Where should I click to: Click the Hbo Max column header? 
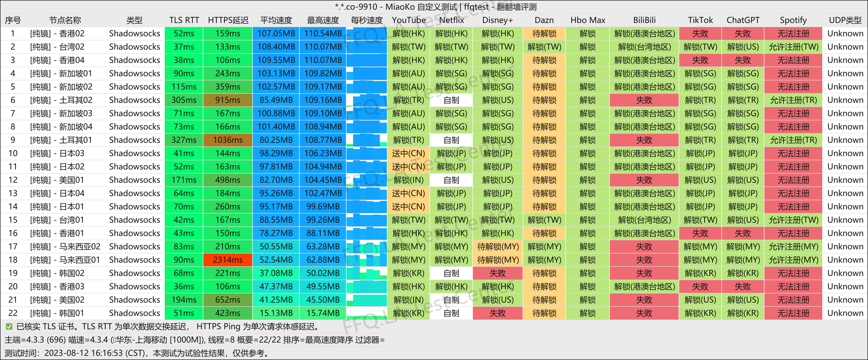coord(588,20)
